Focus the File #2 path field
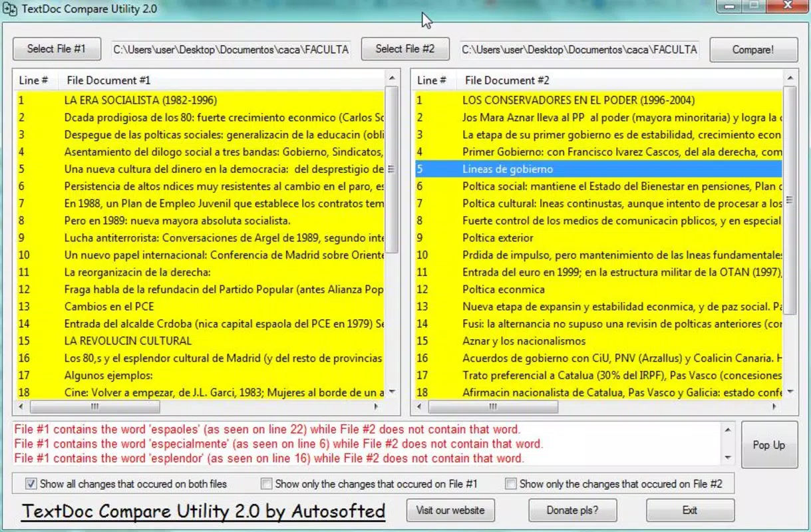The height and width of the screenshot is (532, 811). (x=579, y=49)
